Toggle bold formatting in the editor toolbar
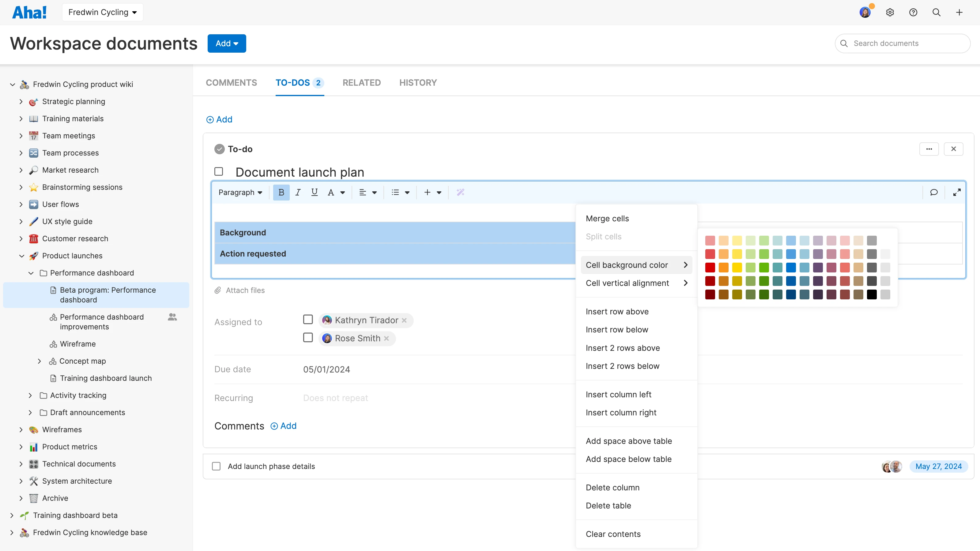Viewport: 980px width, 551px height. 281,193
